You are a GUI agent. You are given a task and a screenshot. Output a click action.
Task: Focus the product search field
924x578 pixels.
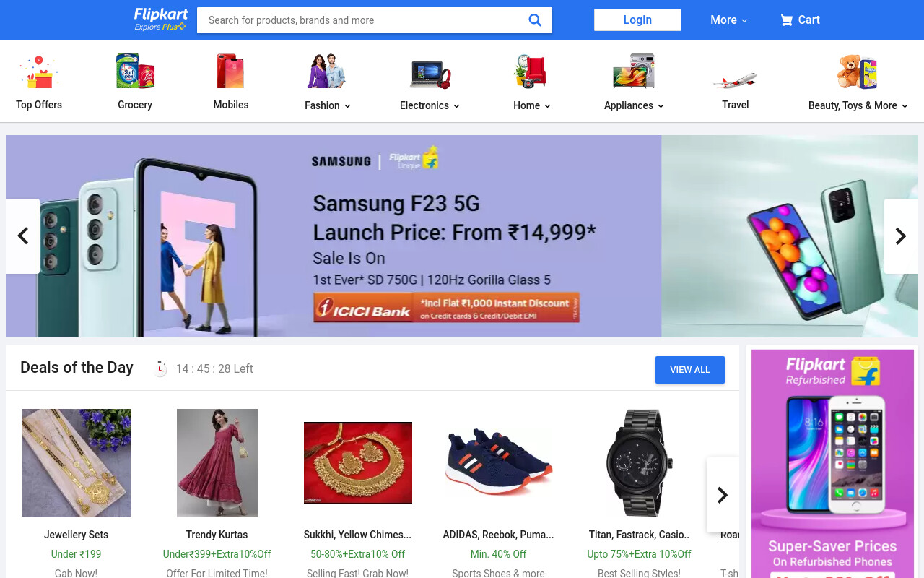(x=363, y=20)
